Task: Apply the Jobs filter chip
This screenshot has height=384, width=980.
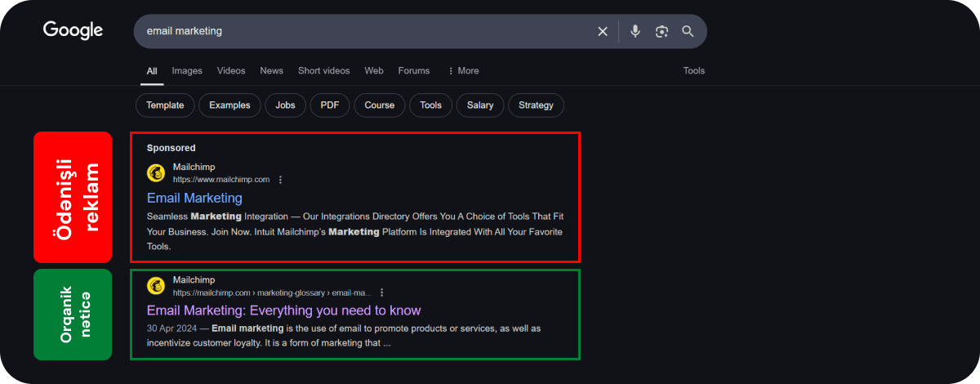Action: click(285, 105)
